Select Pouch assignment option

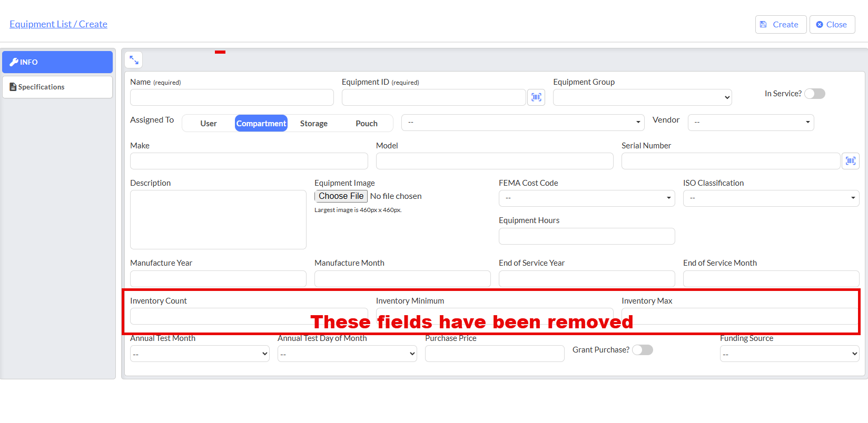tap(367, 123)
